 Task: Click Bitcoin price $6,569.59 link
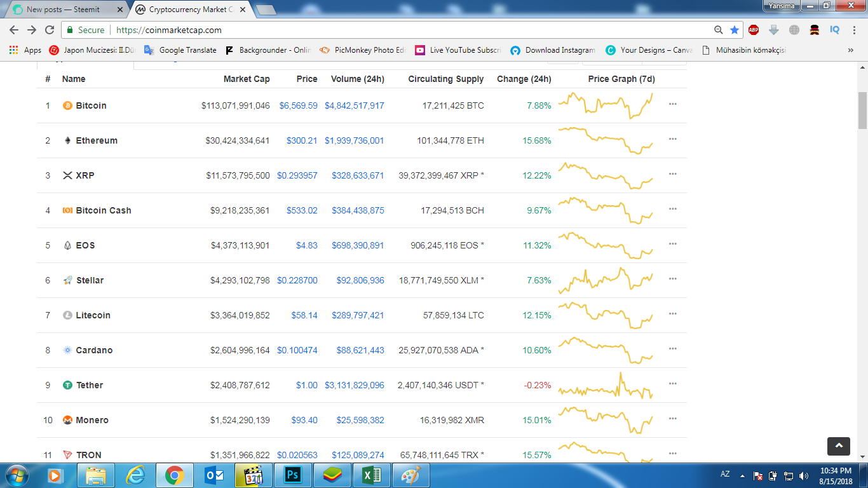click(x=299, y=105)
